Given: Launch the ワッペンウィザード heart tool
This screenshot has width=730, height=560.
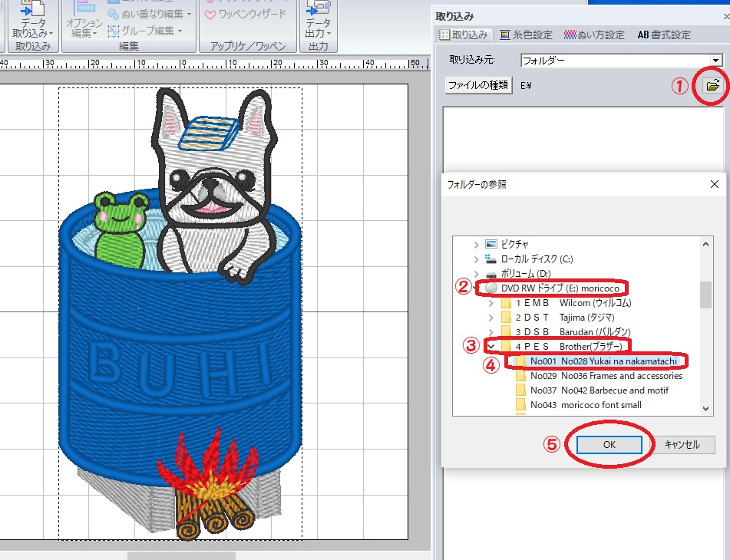Looking at the screenshot, I should pyautogui.click(x=246, y=15).
